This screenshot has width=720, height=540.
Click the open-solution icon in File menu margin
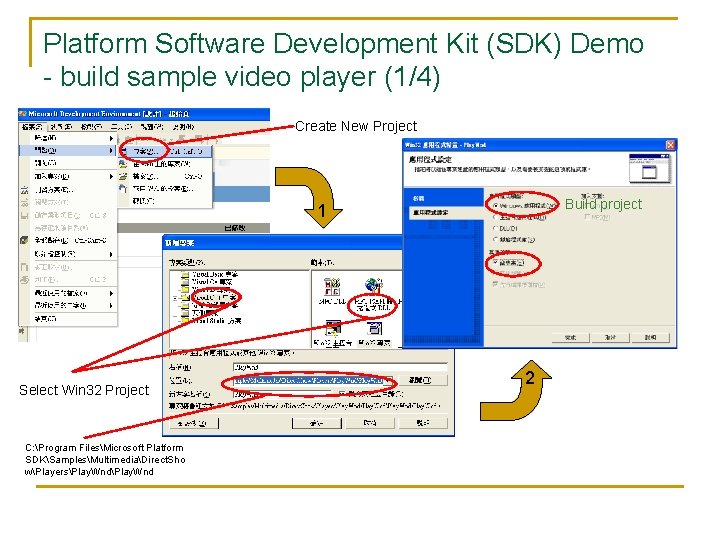(24, 190)
